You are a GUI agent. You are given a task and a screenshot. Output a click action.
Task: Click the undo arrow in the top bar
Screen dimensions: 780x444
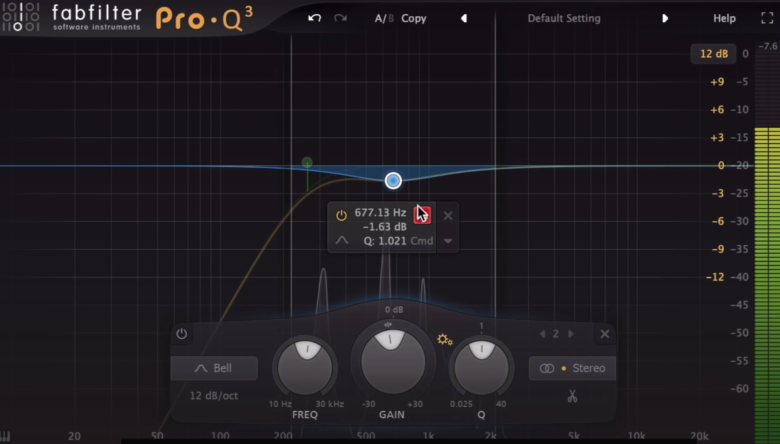[314, 18]
